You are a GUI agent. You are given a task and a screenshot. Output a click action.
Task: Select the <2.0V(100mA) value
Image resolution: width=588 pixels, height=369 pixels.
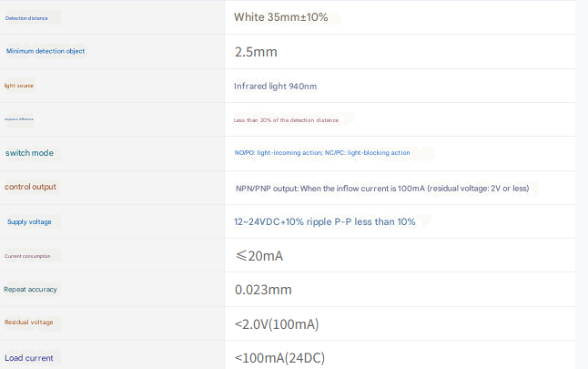click(277, 323)
